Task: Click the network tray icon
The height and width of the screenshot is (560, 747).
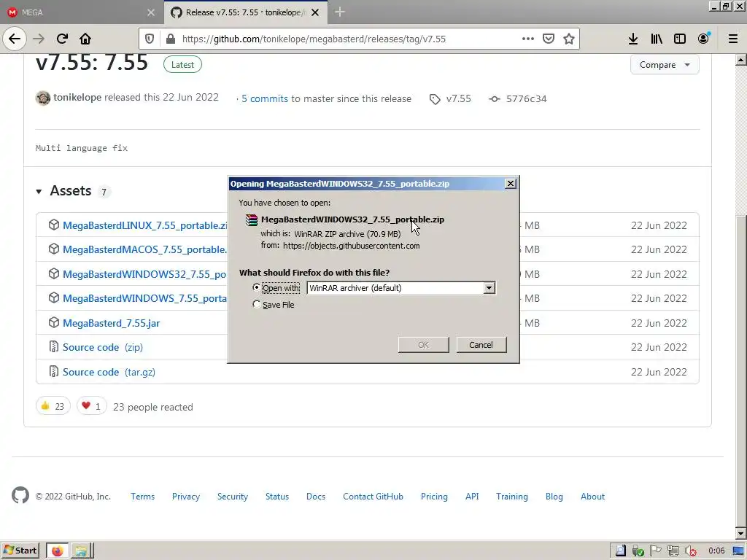Action: coord(673,551)
